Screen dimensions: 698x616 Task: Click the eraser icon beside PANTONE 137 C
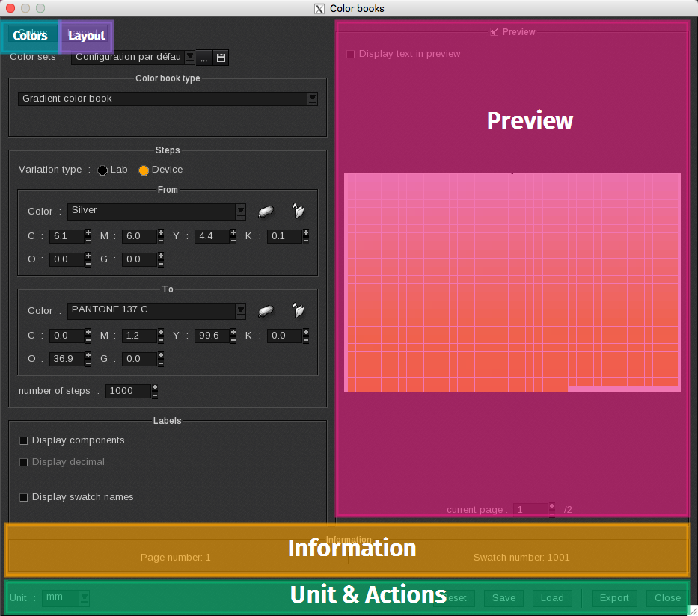coord(266,310)
